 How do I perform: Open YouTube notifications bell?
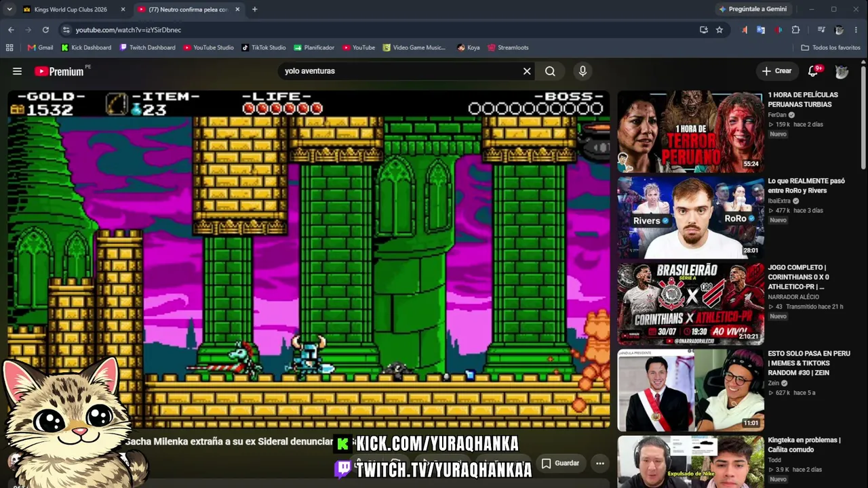tap(814, 71)
